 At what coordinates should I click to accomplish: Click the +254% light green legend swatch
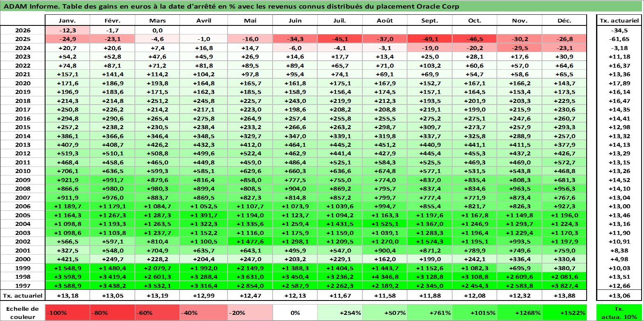[340, 312]
